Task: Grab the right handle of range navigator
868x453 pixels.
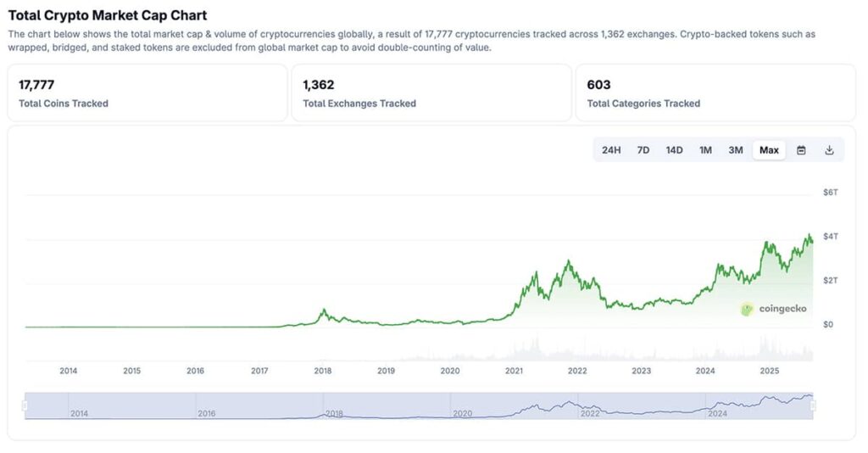Action: (813, 406)
